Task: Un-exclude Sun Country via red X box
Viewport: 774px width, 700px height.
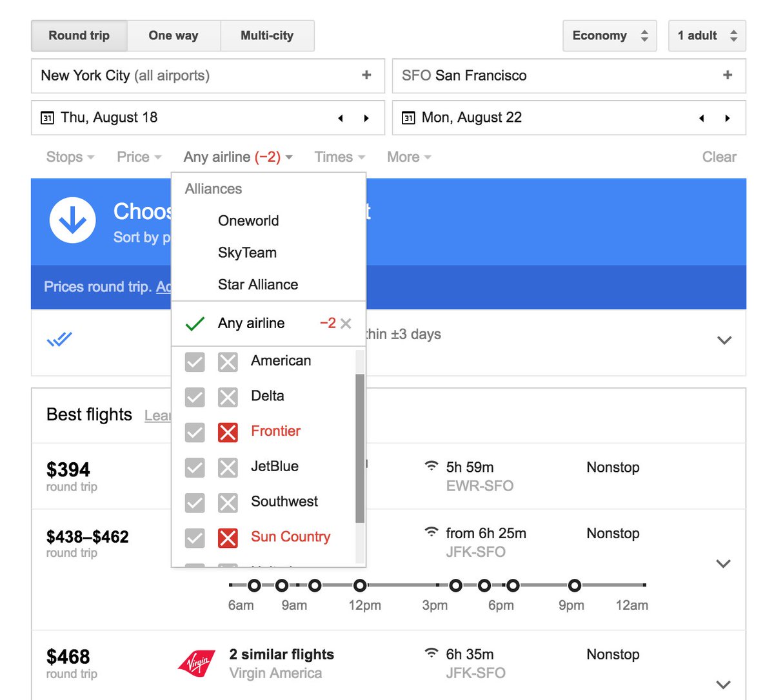Action: pyautogui.click(x=228, y=538)
